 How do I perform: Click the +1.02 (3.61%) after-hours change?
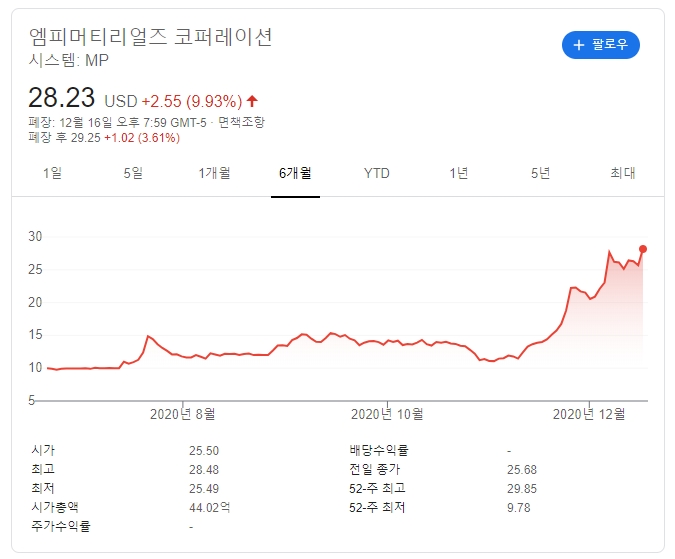point(142,138)
